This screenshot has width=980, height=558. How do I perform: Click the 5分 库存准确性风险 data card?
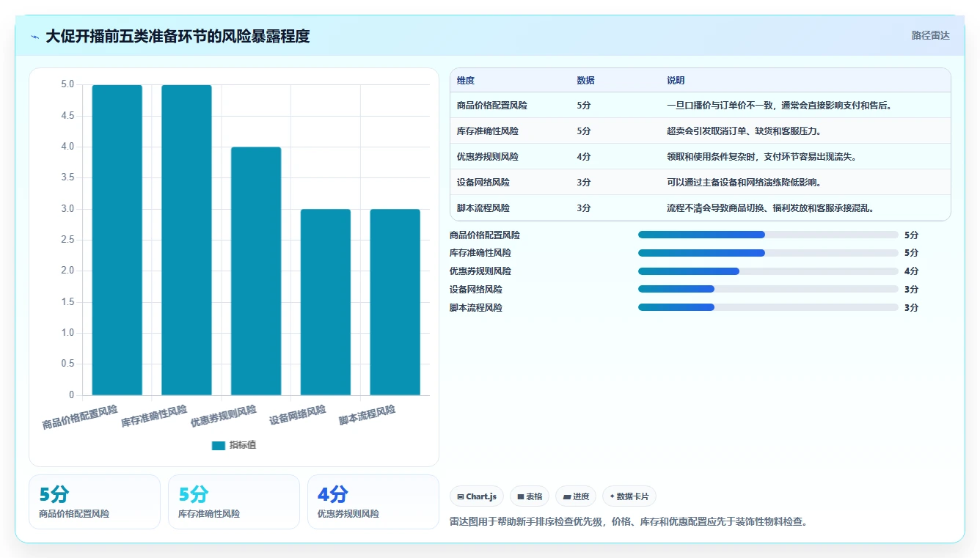(234, 502)
